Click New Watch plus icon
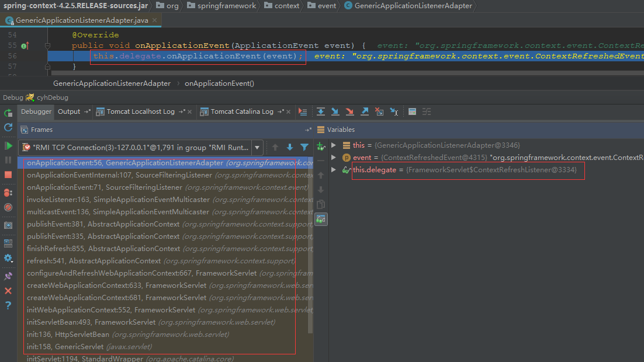 tap(321, 146)
